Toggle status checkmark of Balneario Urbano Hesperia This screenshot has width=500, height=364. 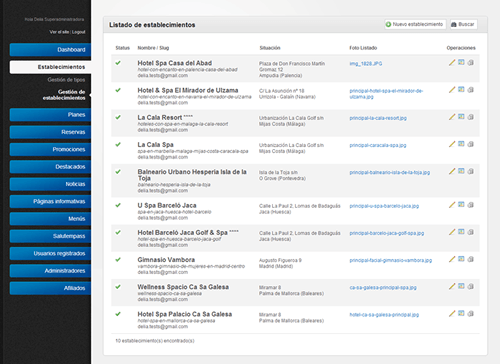[118, 172]
